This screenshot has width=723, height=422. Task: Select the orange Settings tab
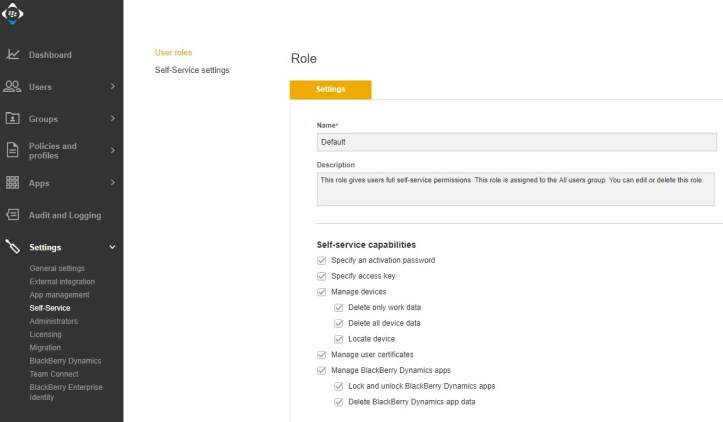pos(331,89)
